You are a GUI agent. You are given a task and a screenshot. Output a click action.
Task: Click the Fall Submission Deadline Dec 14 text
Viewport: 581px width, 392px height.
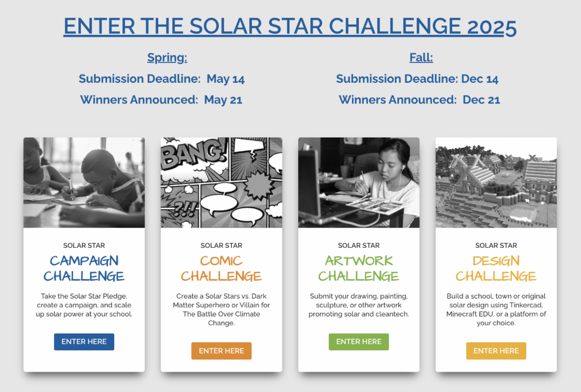[417, 79]
